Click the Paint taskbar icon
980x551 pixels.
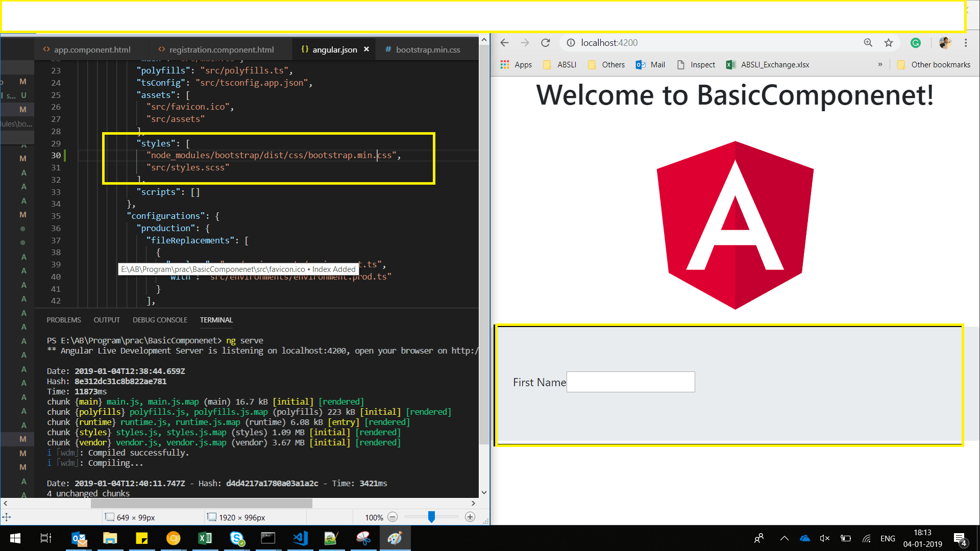click(395, 538)
